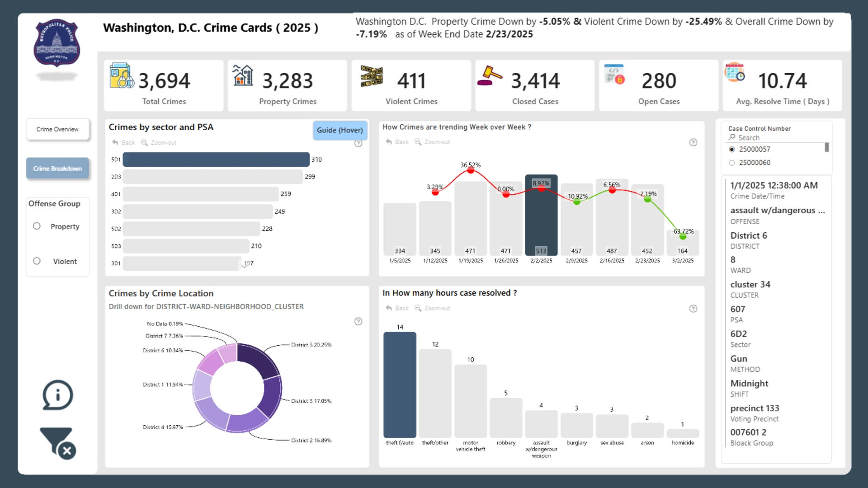Viewport: 868px width, 488px height.
Task: Clear all filters with funnel icon
Action: tap(58, 443)
